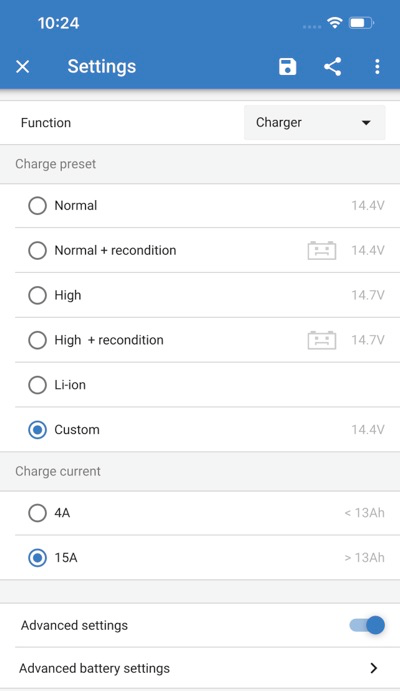Tap the dropdown arrow beside Charger
Screen dimensions: 400x691
(x=366, y=123)
